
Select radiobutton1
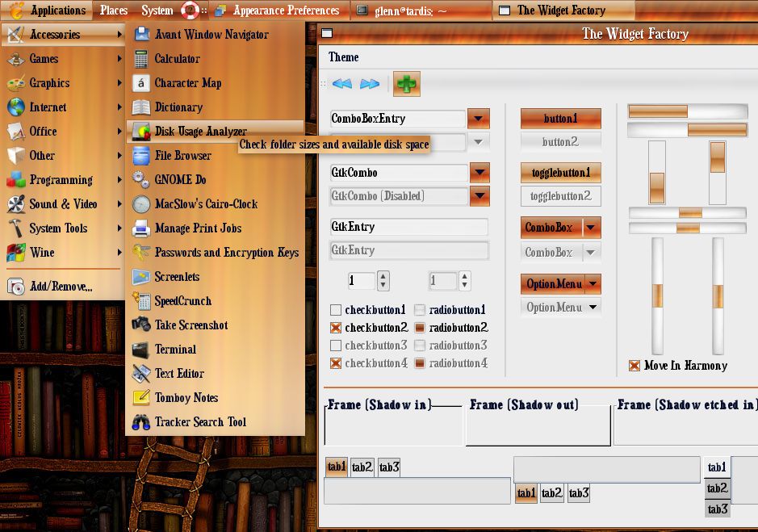tap(420, 309)
